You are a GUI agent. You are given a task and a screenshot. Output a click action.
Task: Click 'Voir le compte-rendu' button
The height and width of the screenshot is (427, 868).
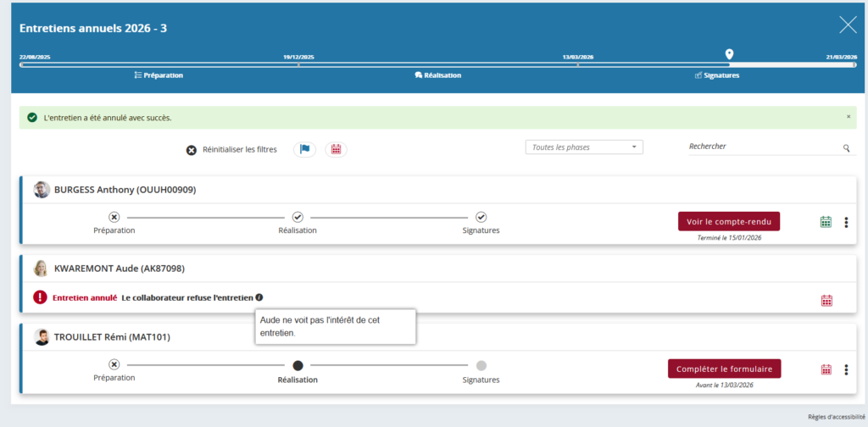tap(728, 221)
